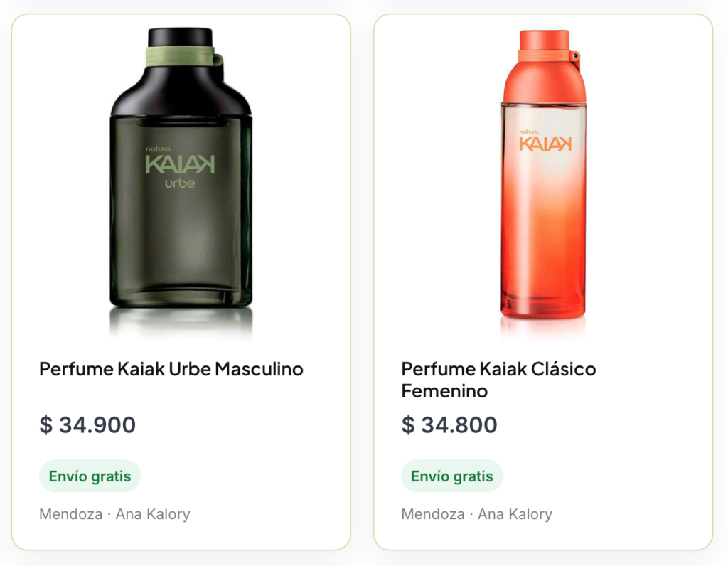
Task: Click the black cap of Urbe bottle
Action: pyautogui.click(x=180, y=37)
